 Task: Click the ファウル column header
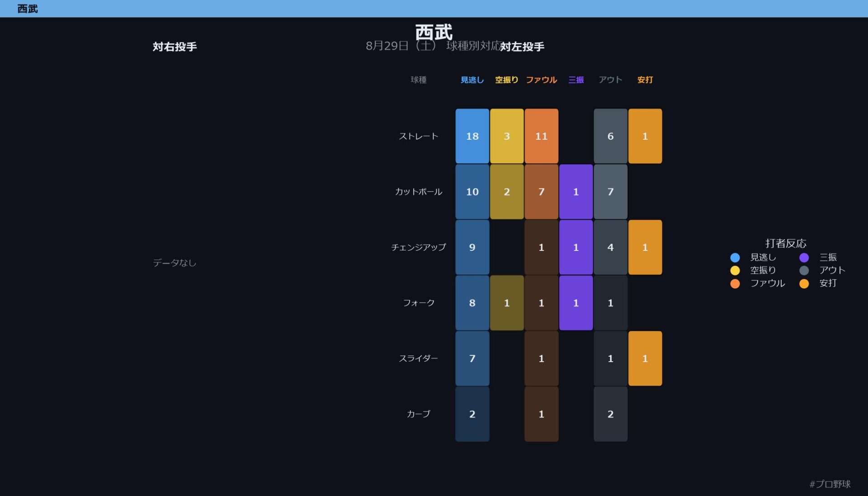[541, 80]
